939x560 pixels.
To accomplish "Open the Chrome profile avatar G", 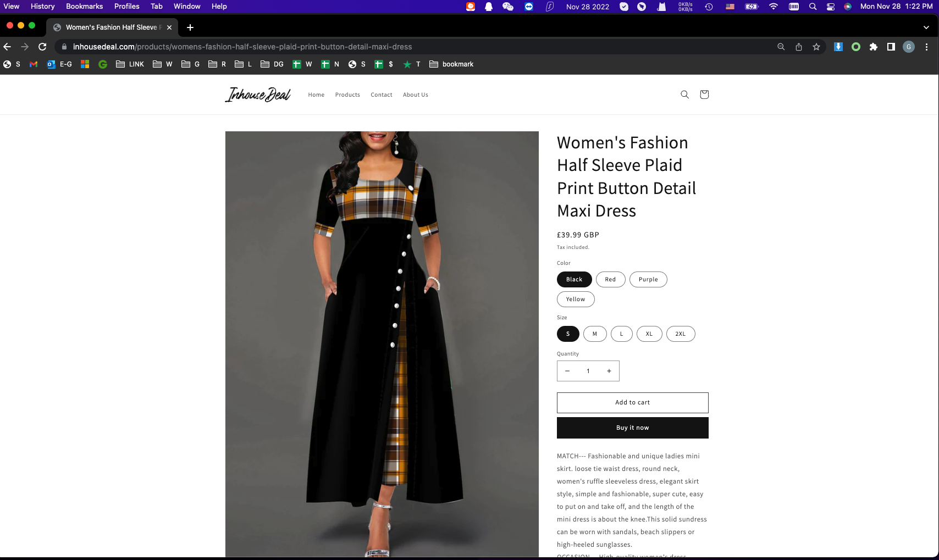I will [909, 47].
